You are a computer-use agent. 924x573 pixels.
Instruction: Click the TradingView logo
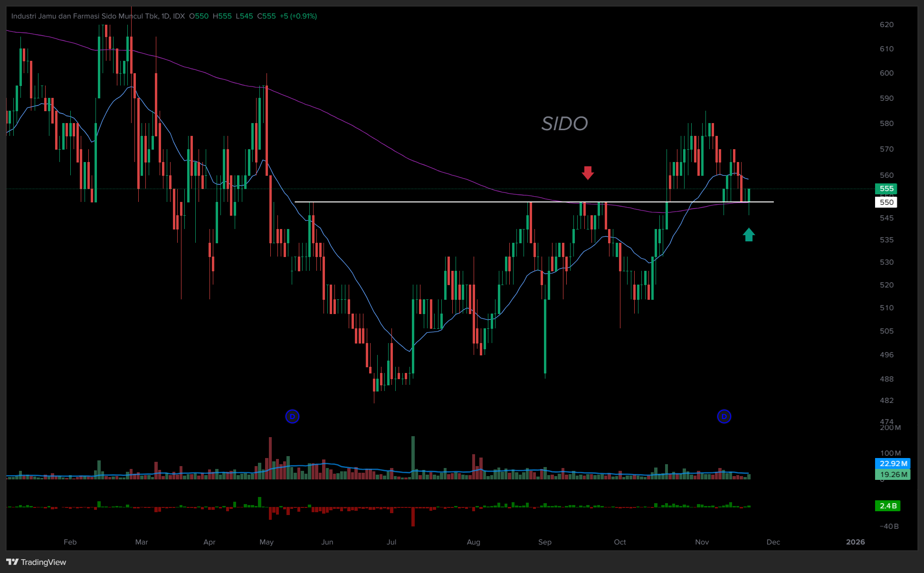(x=12, y=562)
